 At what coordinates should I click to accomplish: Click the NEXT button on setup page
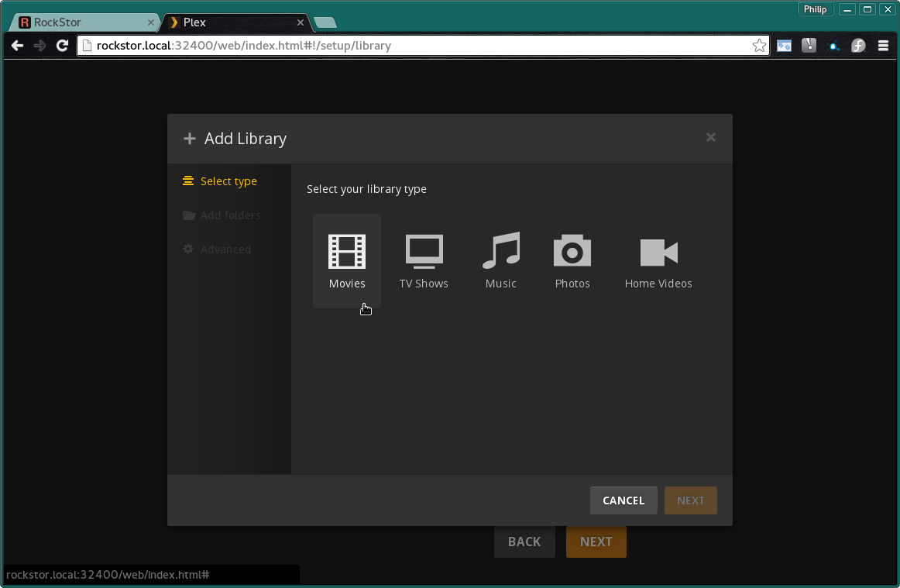point(596,542)
